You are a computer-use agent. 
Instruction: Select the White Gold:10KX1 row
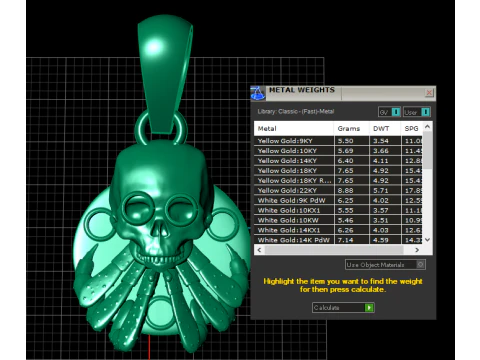click(338, 210)
